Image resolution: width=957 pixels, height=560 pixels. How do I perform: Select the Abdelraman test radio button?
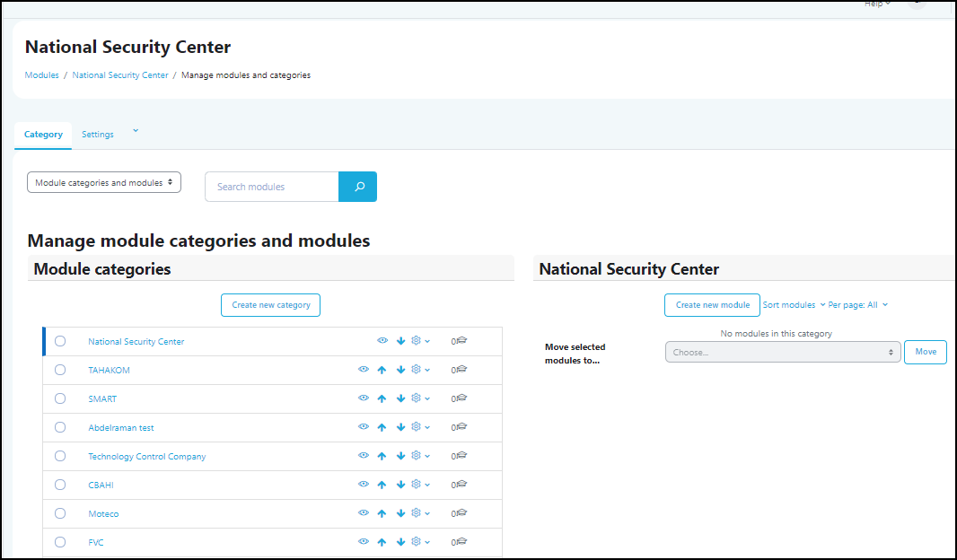(60, 427)
